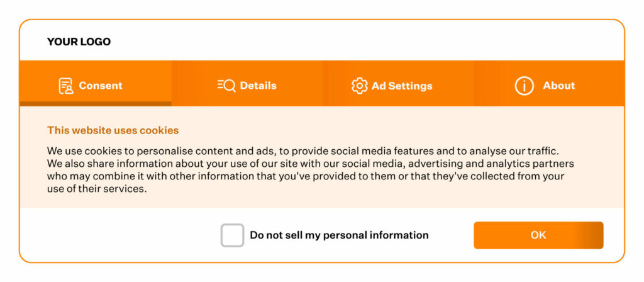
Task: Click the 'Do not sell my personal information' label
Action: (339, 235)
